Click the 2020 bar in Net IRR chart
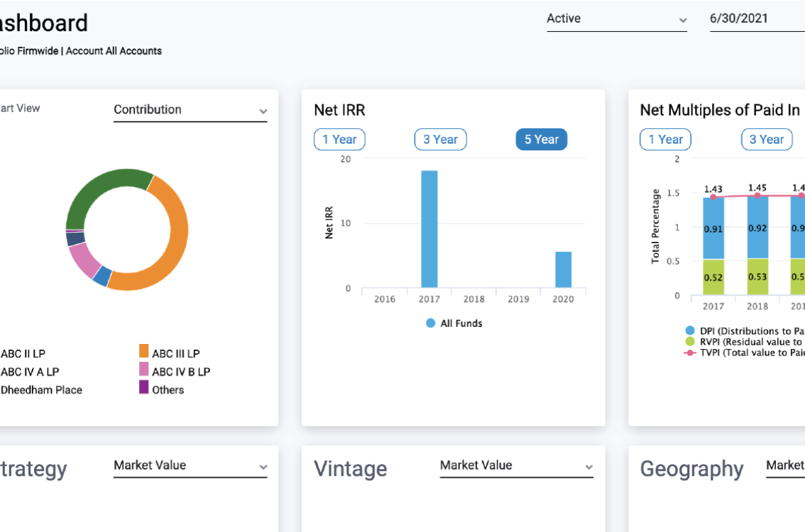 pyautogui.click(x=563, y=270)
